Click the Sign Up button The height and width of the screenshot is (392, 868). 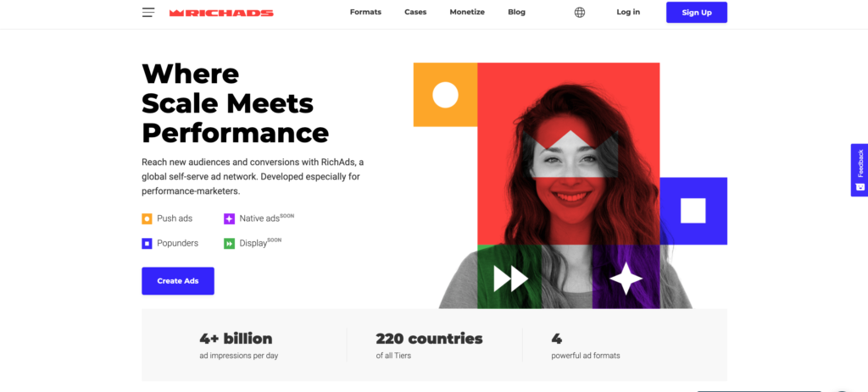click(x=697, y=12)
